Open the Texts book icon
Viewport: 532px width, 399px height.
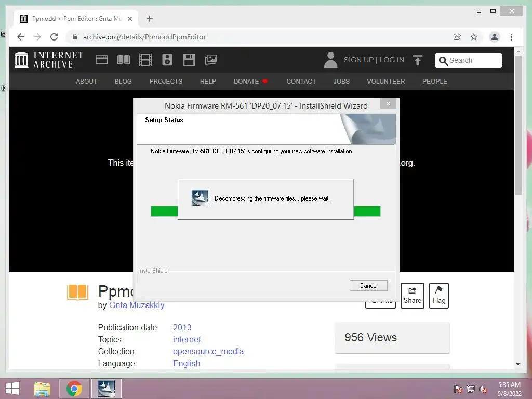pos(124,60)
